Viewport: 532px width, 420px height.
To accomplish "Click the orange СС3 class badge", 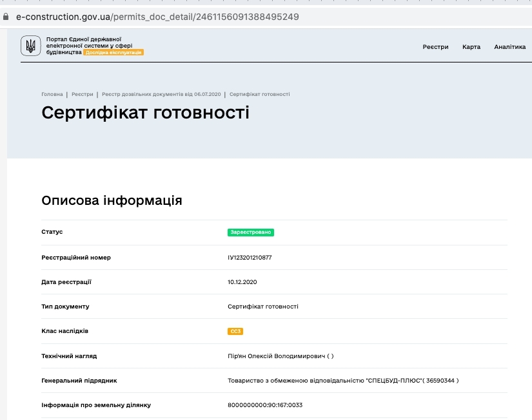I will (x=235, y=331).
